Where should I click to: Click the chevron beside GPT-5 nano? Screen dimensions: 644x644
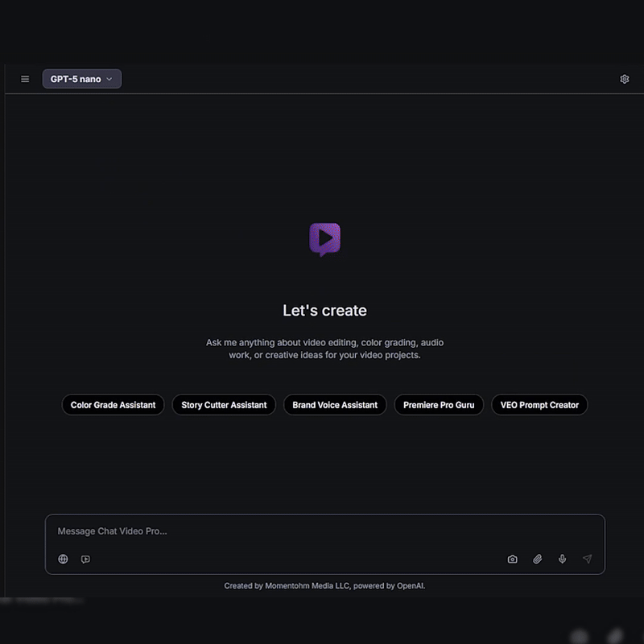tap(109, 79)
